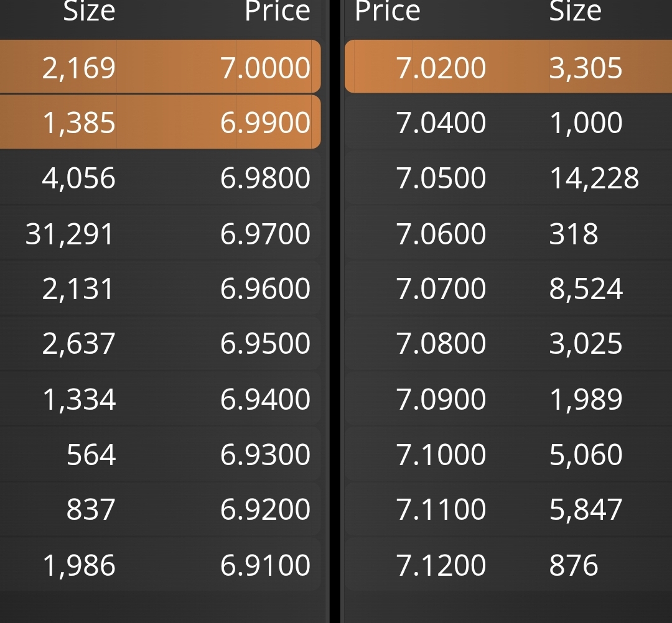Click ask price 7.0800
Screen dimensions: 672x623
click(441, 343)
